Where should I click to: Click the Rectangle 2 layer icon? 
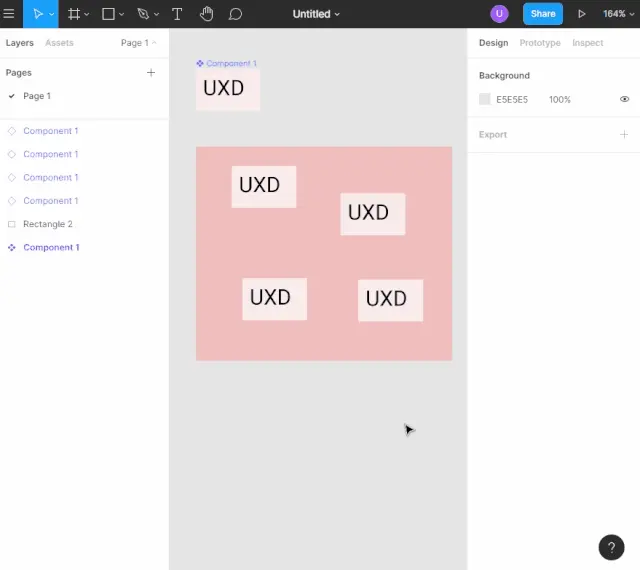11,224
